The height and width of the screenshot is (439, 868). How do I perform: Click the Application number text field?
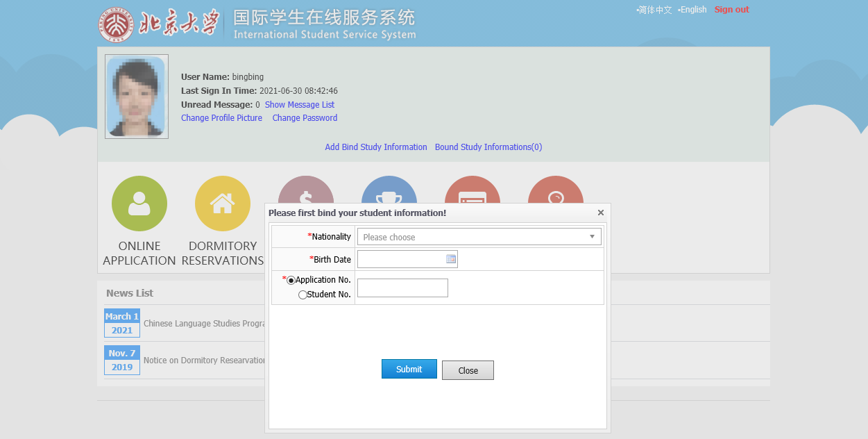(x=402, y=288)
